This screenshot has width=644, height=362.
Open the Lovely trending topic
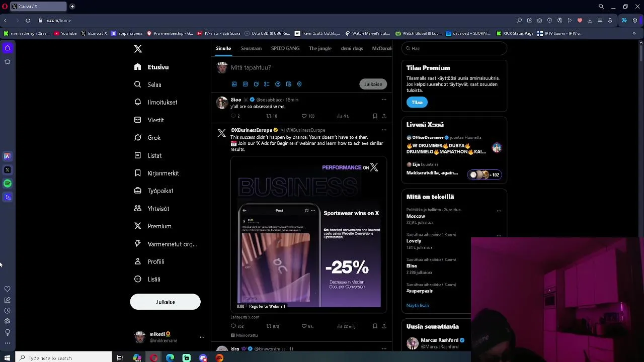point(414,241)
